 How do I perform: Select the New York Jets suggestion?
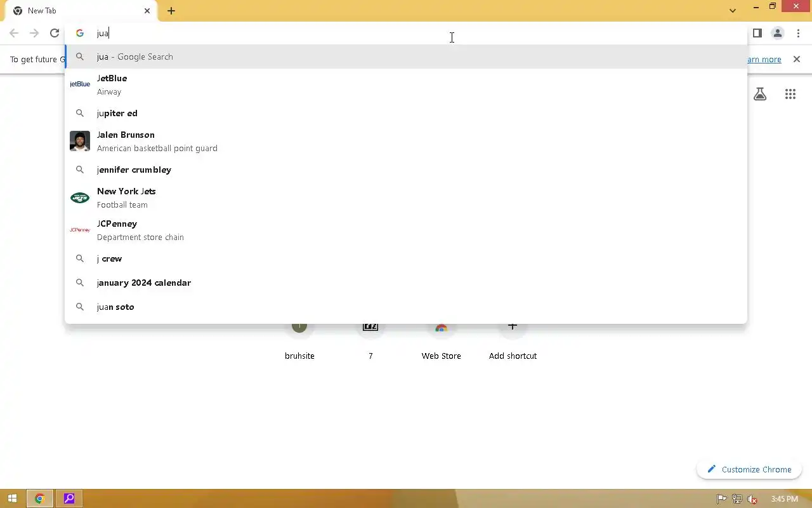(x=406, y=197)
